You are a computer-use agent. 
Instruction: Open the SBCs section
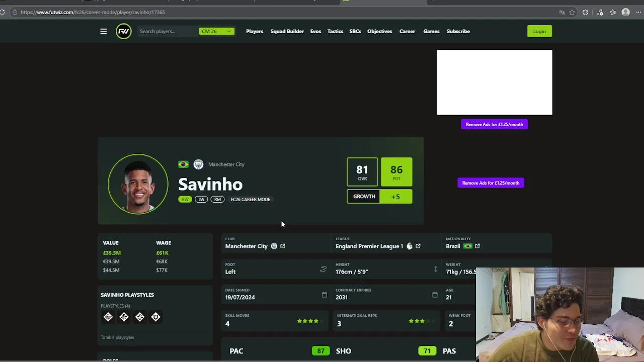click(x=355, y=31)
